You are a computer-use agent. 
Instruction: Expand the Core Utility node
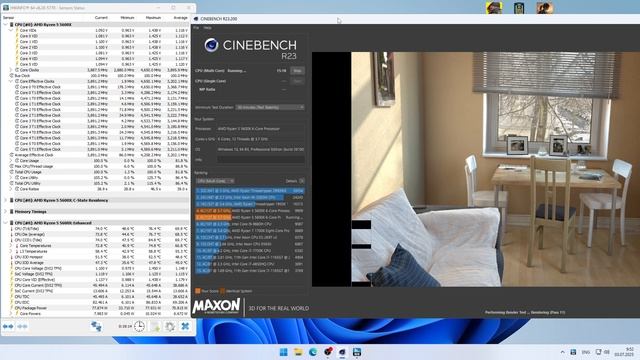11,178
